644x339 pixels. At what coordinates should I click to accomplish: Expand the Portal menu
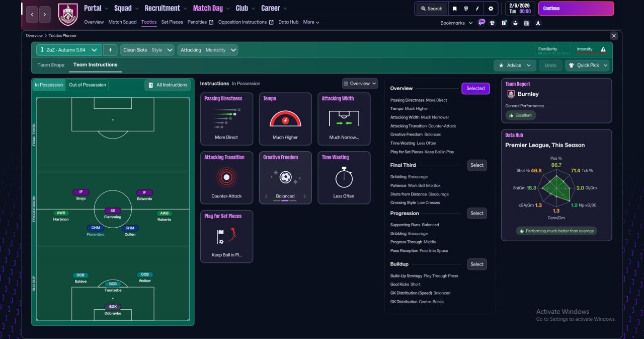click(x=96, y=8)
